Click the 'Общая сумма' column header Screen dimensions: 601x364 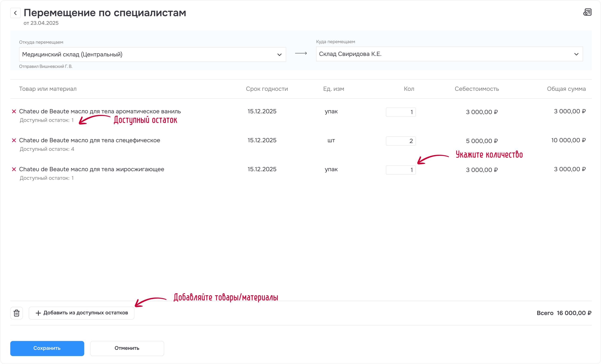pyautogui.click(x=566, y=89)
